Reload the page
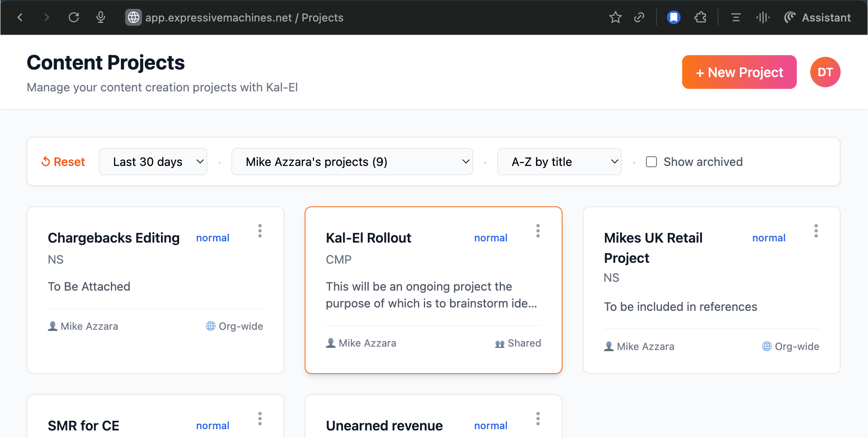Image resolution: width=868 pixels, height=438 pixels. [74, 17]
